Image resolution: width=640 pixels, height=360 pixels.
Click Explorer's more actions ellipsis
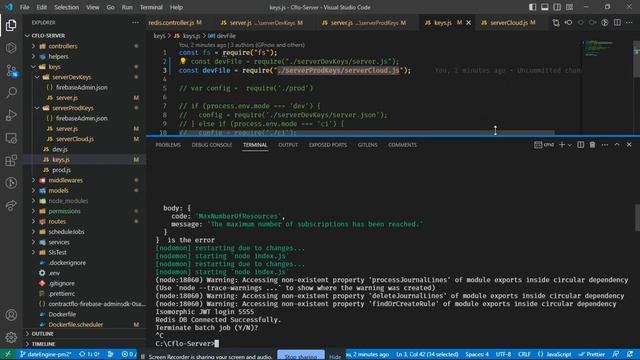click(x=136, y=22)
